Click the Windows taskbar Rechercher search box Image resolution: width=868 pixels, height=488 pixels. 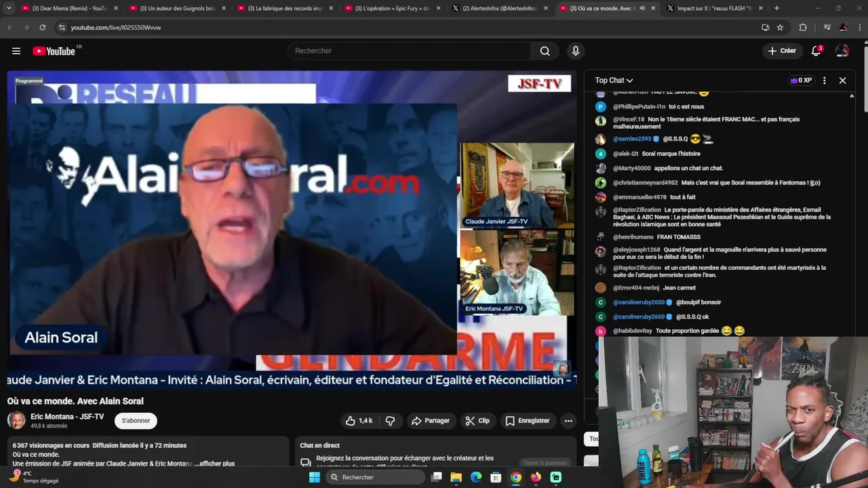(375, 477)
